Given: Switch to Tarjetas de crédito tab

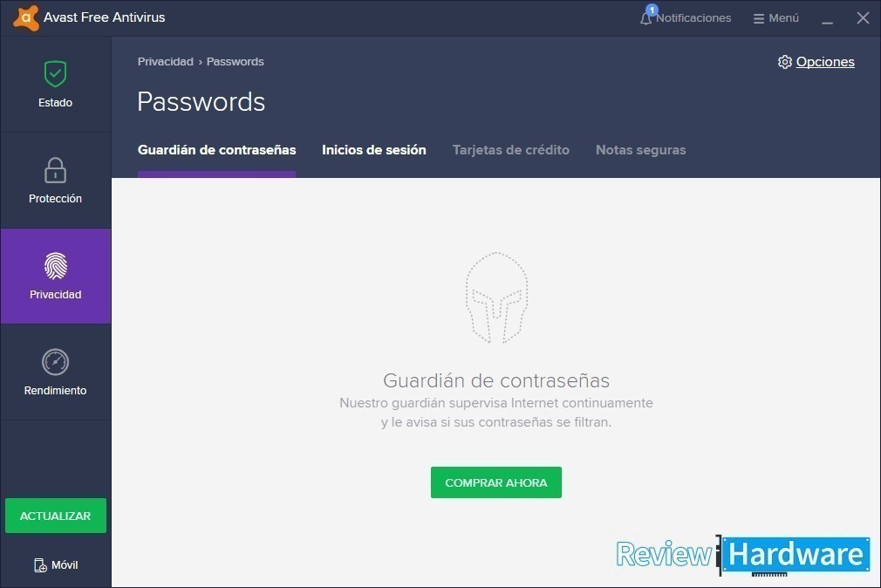Looking at the screenshot, I should click(511, 150).
